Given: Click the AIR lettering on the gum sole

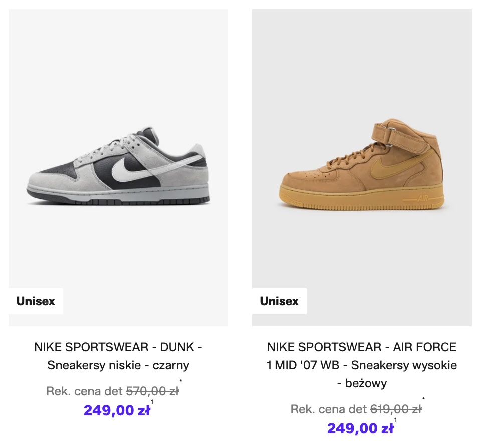Looking at the screenshot, I should 423,199.
